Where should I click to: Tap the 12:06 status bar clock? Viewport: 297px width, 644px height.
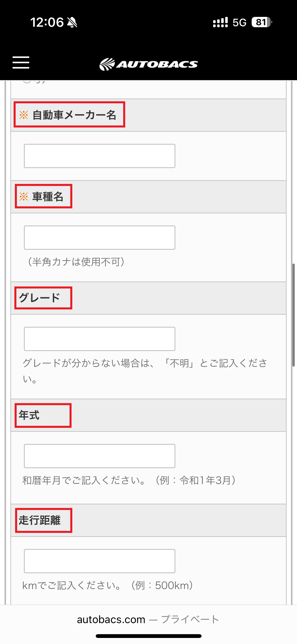(47, 22)
